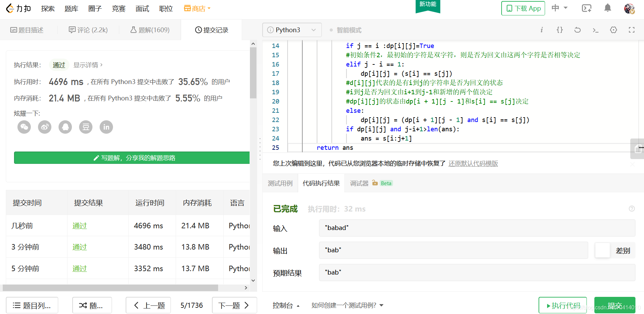The image size is (644, 314).
Task: Click the 下载 App button
Action: (523, 8)
